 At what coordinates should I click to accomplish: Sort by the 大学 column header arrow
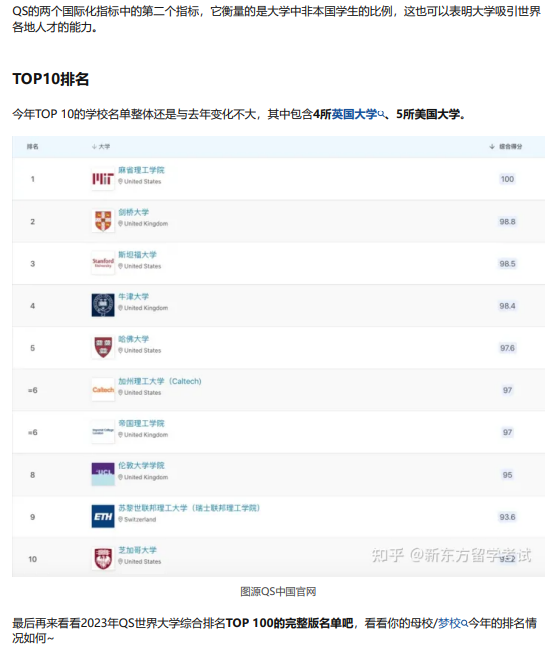click(94, 146)
